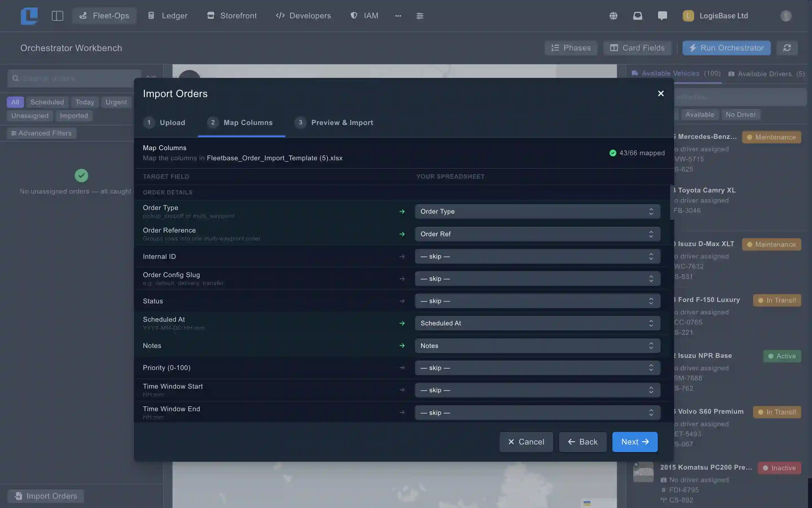Click the refresh icon beside Run Orchestrator
The image size is (812, 508).
[x=787, y=48]
